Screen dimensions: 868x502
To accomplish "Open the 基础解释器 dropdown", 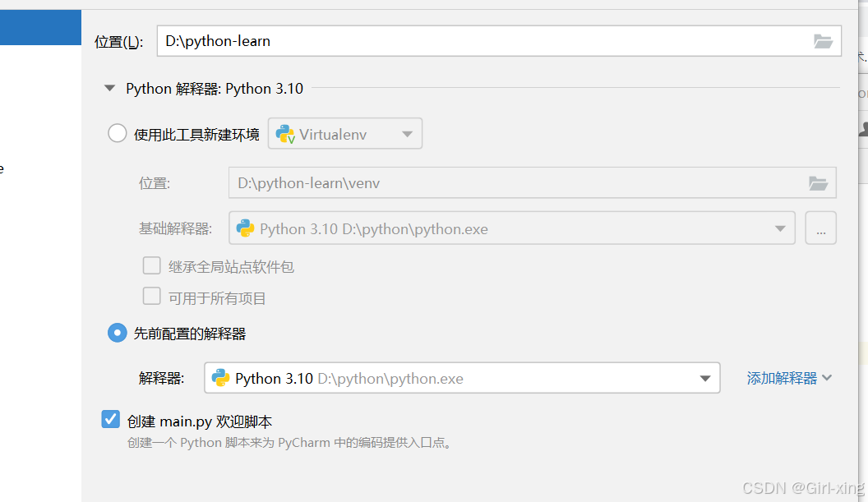I will (779, 228).
